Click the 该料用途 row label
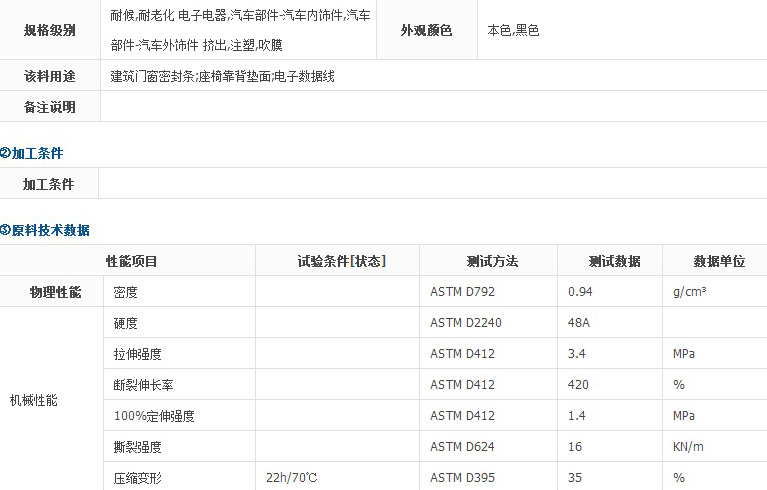Screen dimensions: 767x490 click(x=50, y=76)
